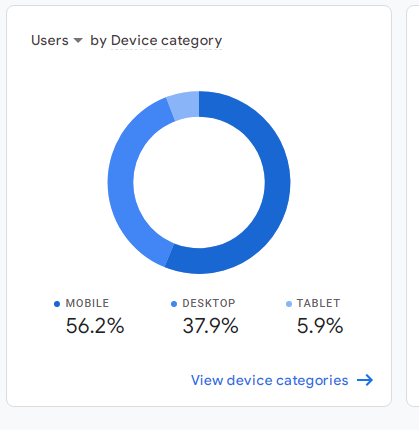This screenshot has height=430, width=419.
Task: Click the 5.9% tablet percentage value
Action: [x=320, y=326]
